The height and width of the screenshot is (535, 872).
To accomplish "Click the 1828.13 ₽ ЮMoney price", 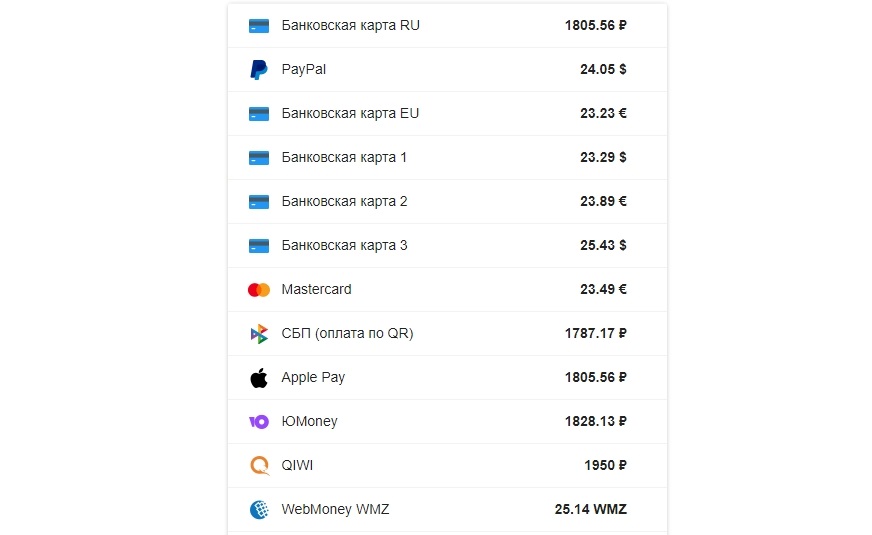I will 595,422.
